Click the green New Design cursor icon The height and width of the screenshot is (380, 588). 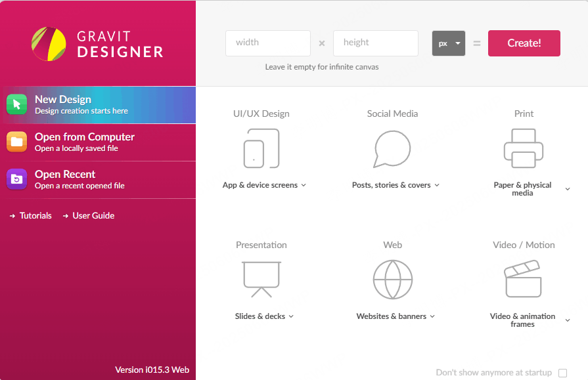tap(16, 104)
